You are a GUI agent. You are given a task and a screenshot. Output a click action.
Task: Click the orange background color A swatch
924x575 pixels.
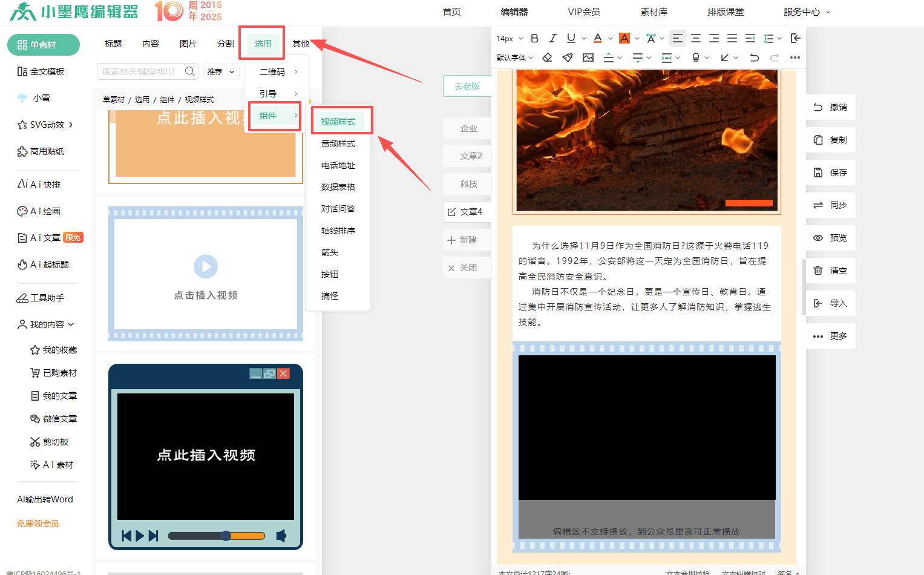[x=624, y=38]
